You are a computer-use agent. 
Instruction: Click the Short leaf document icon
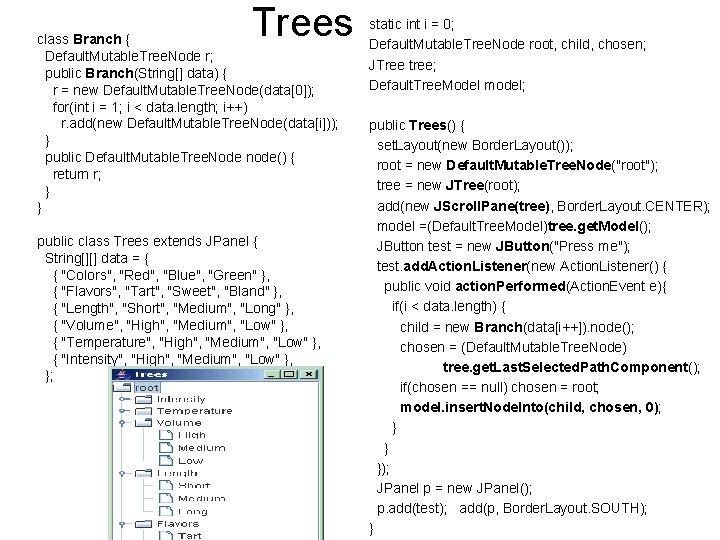coord(166,485)
